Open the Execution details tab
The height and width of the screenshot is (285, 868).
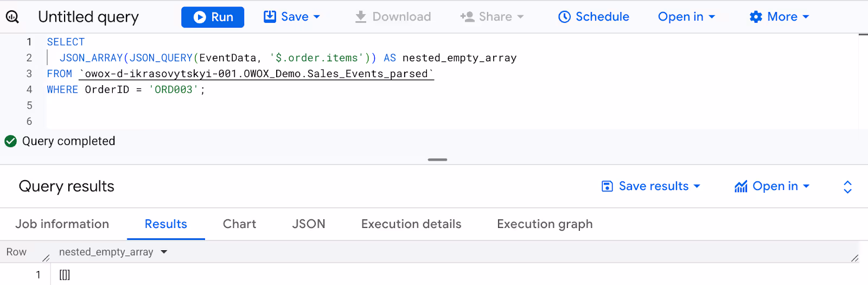(x=411, y=224)
